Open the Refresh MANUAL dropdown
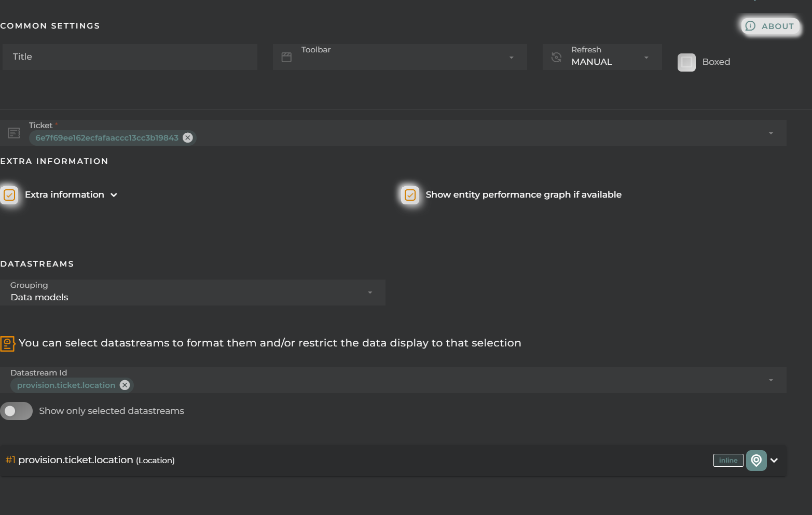 (x=602, y=57)
